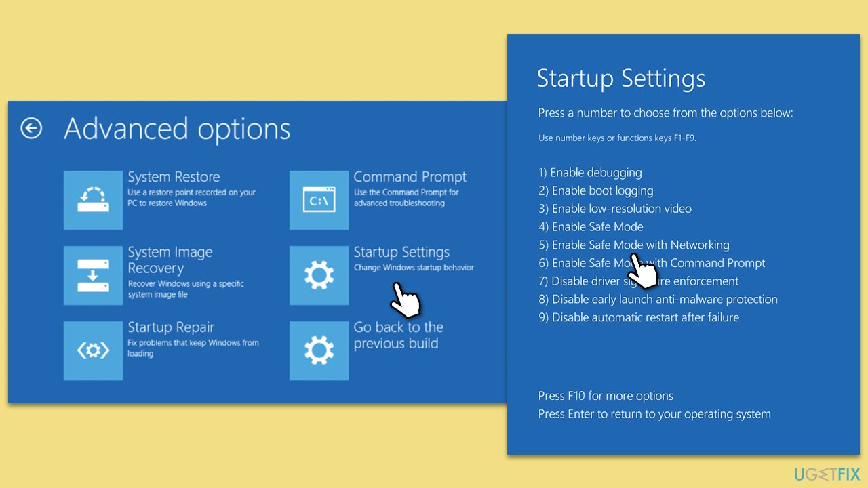Click the Go back to the previous build icon
Image resolution: width=868 pixels, height=488 pixels.
(319, 350)
